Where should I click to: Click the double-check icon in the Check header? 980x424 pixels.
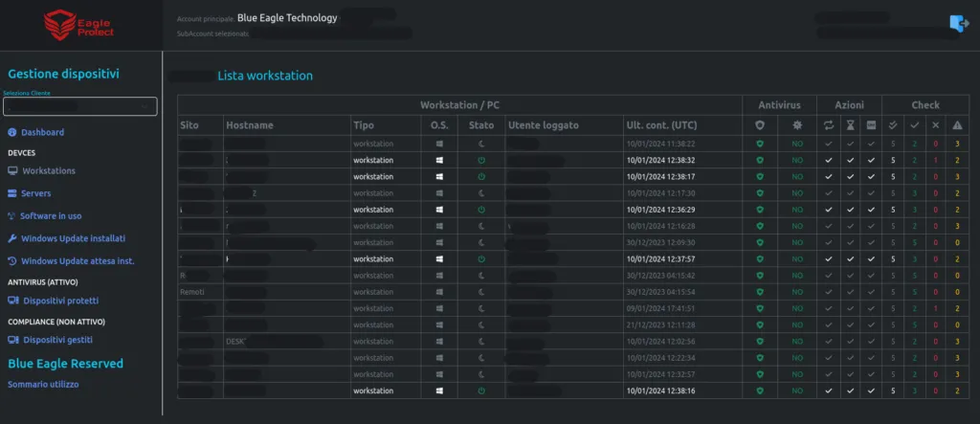pos(893,125)
